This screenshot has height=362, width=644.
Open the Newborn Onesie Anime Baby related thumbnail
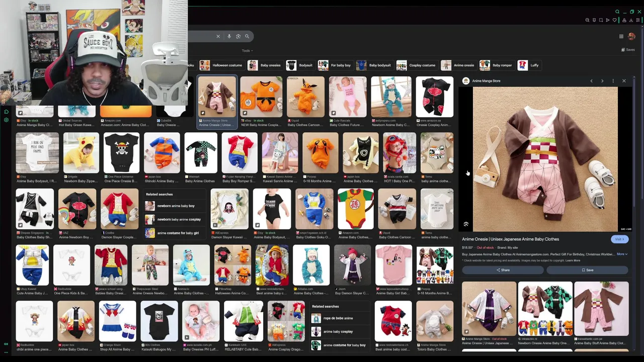pyautogui.click(x=545, y=309)
